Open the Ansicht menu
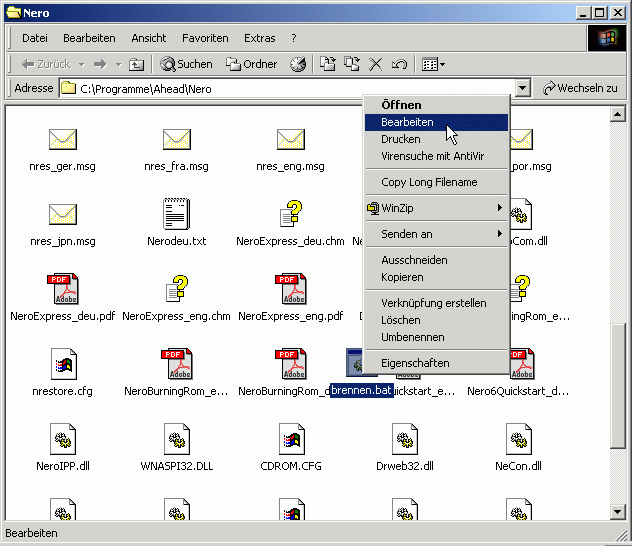 click(x=148, y=38)
